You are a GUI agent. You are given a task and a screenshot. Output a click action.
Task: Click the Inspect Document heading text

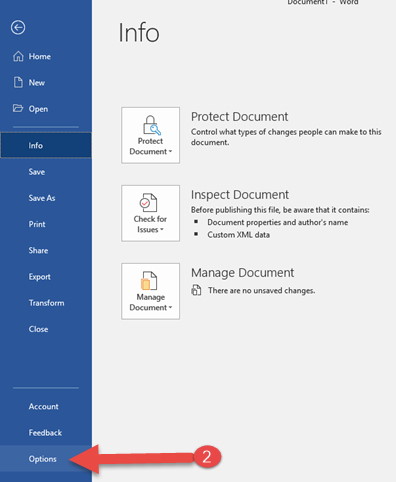(x=240, y=195)
